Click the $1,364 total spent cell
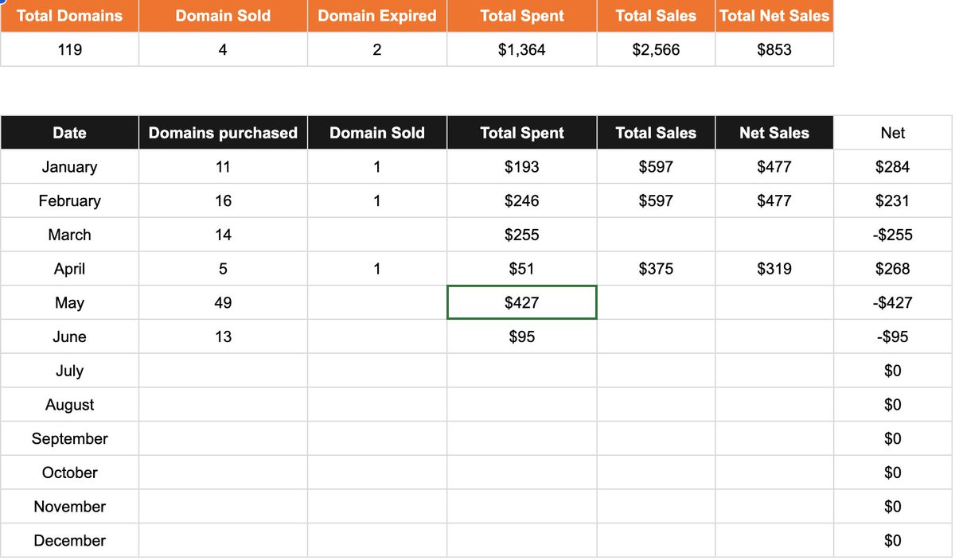The height and width of the screenshot is (560, 955). [522, 49]
